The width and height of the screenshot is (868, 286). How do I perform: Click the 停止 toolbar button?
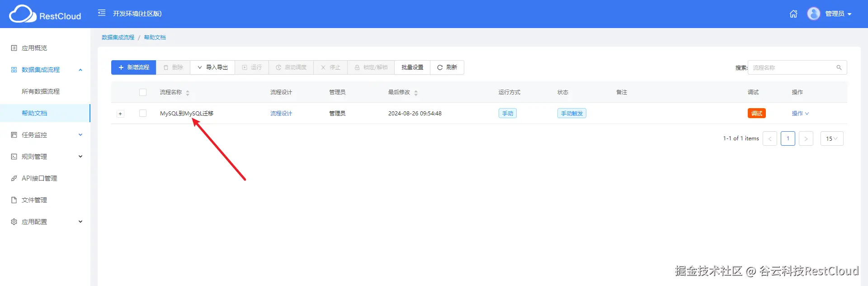coord(330,67)
